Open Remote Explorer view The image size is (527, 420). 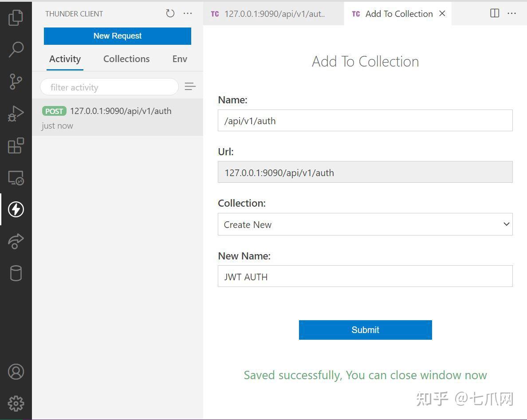point(16,178)
